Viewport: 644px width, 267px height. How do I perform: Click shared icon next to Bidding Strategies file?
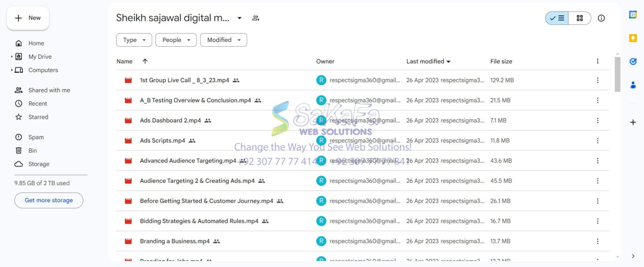pyautogui.click(x=265, y=221)
